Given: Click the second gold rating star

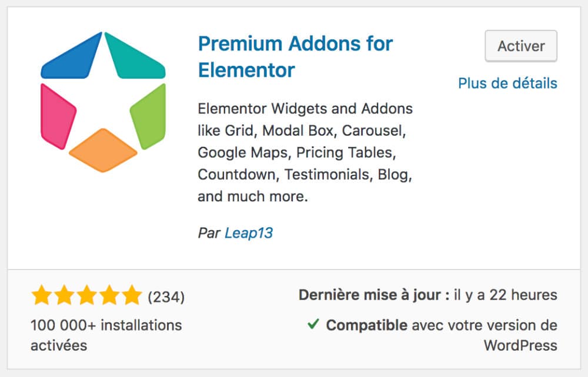Looking at the screenshot, I should (x=65, y=295).
